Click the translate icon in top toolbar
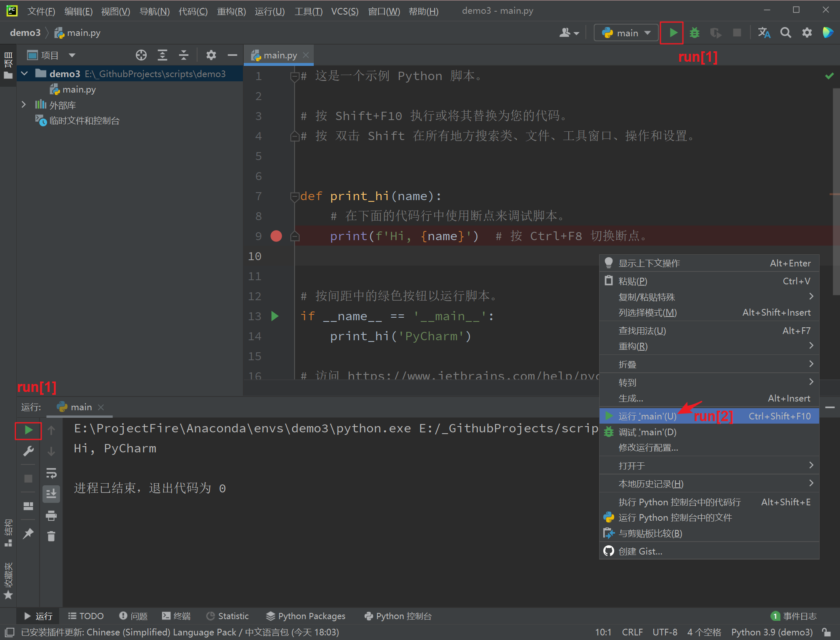Viewport: 840px width, 640px height. [x=764, y=33]
